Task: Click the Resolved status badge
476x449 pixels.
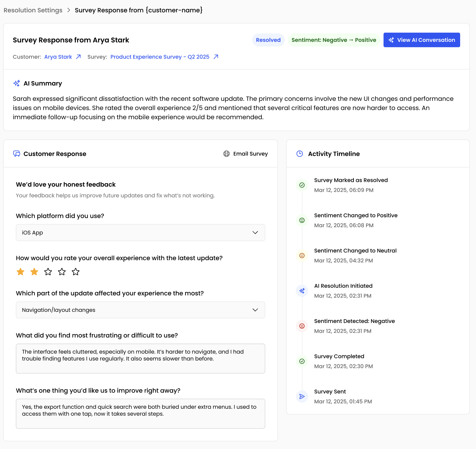Action: click(268, 40)
